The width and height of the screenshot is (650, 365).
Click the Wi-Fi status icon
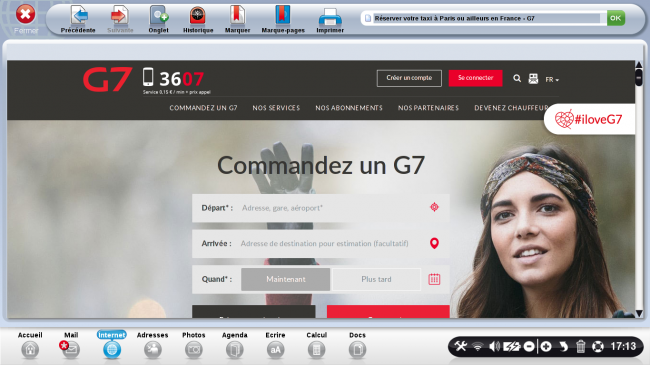(478, 346)
